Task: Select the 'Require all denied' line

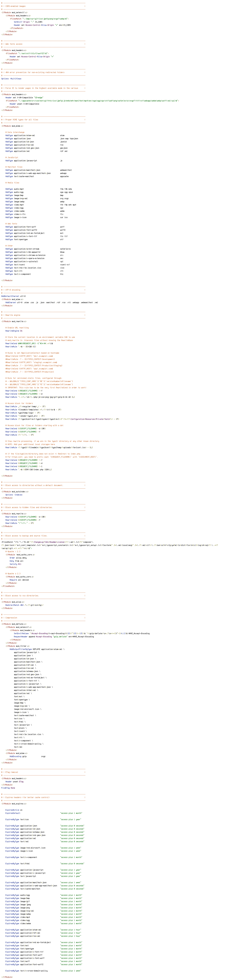Action: coord(19,580)
